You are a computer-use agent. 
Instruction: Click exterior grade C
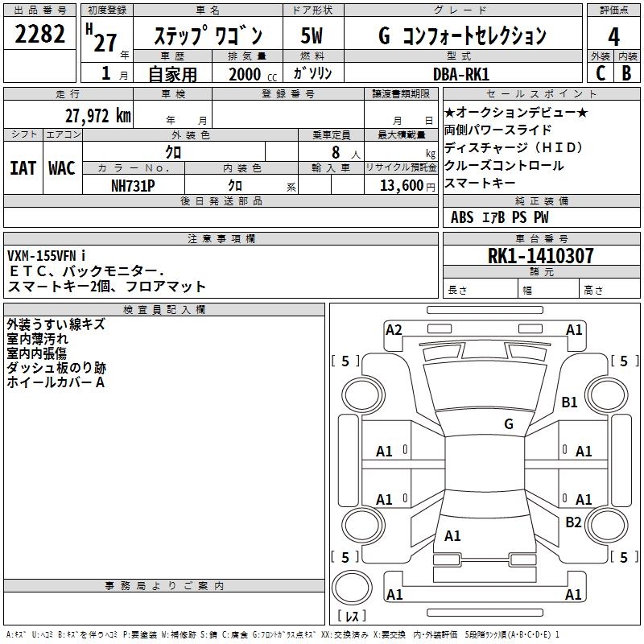(x=601, y=73)
